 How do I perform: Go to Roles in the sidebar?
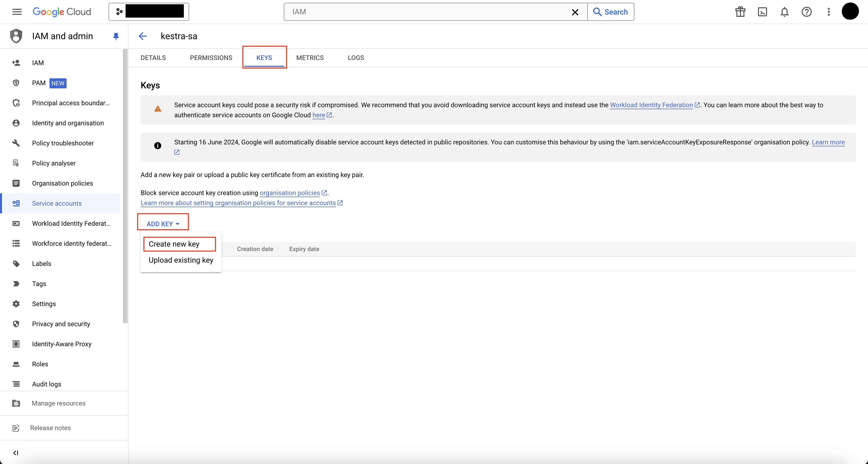[x=40, y=364]
